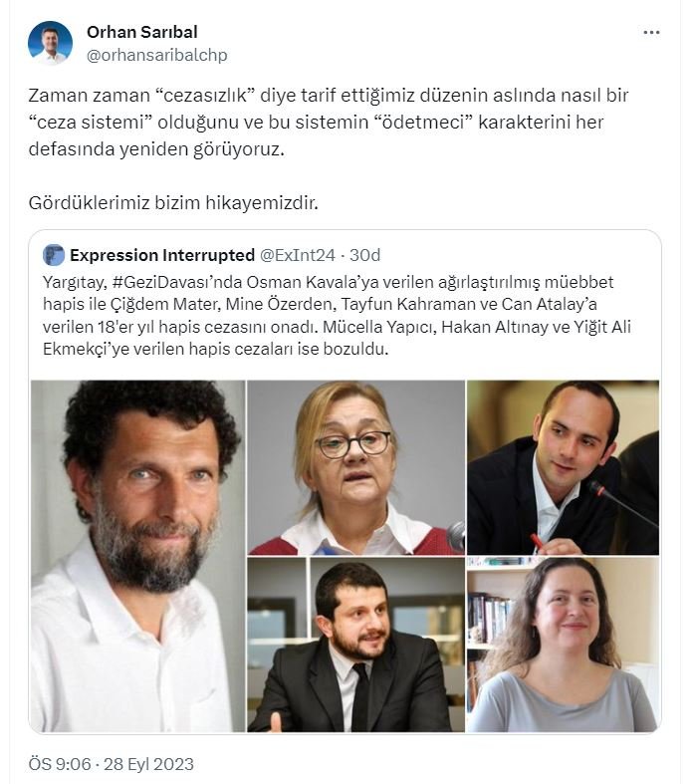Open the quoted tweet card header
The width and height of the screenshot is (693, 784).
point(212,255)
